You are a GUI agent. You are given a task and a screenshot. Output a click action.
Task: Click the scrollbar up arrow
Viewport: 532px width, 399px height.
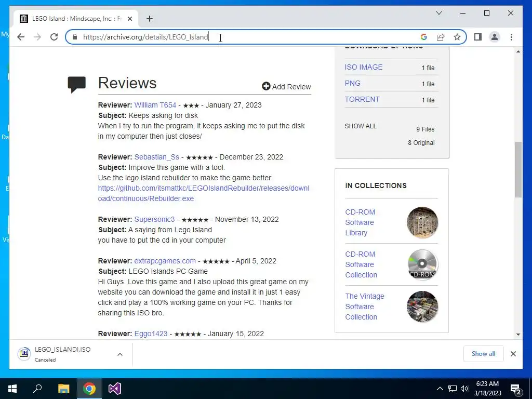pos(518,51)
